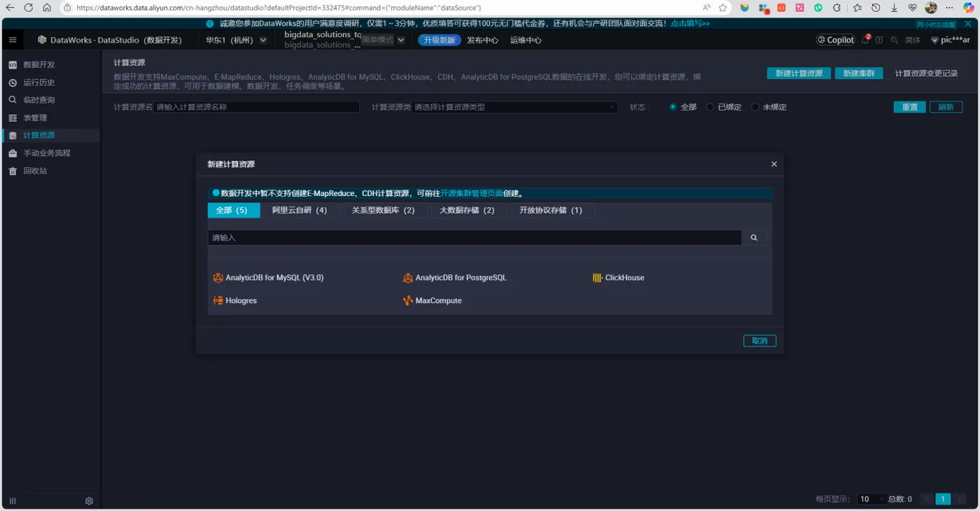The width and height of the screenshot is (980, 511).
Task: Open 临时查询 magnifier icon in sidebar
Action: pos(13,100)
